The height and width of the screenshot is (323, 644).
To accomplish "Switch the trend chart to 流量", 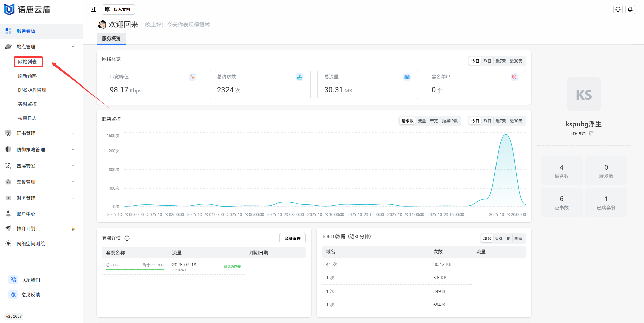I will click(x=422, y=121).
